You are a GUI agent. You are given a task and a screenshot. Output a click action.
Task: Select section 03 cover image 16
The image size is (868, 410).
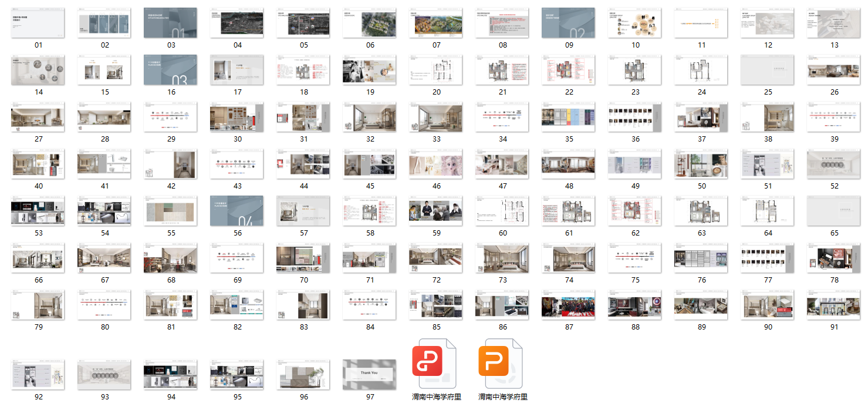tap(171, 70)
